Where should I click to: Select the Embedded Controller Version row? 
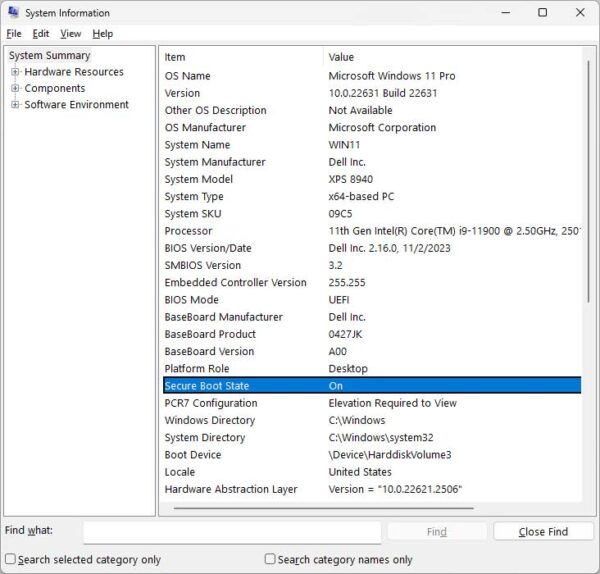coord(372,282)
